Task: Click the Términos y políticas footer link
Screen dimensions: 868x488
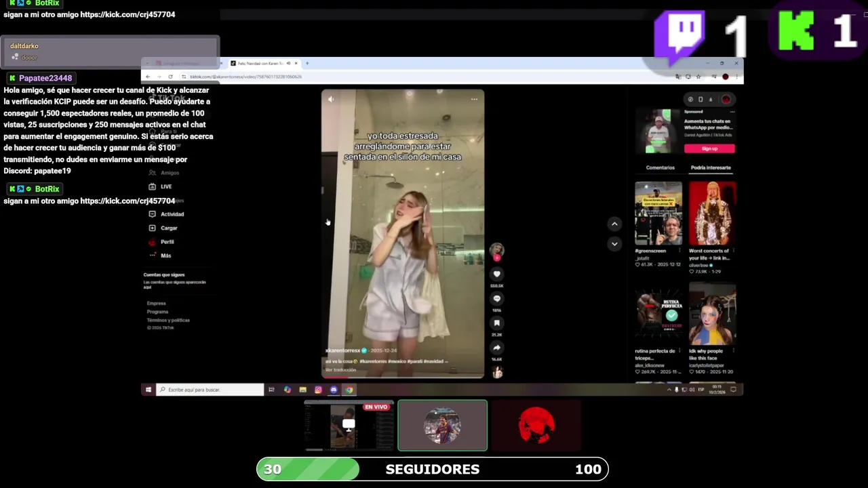Action: click(168, 320)
